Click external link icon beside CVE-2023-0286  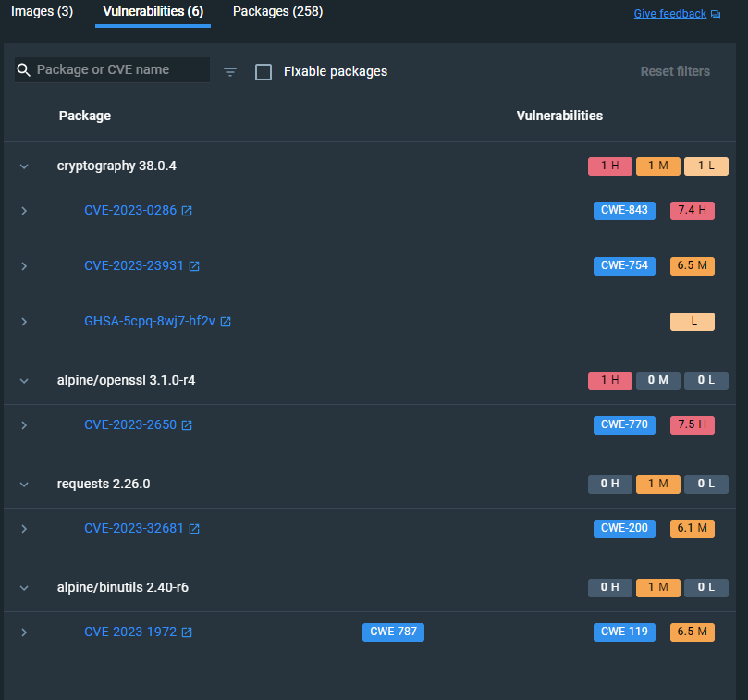point(188,210)
